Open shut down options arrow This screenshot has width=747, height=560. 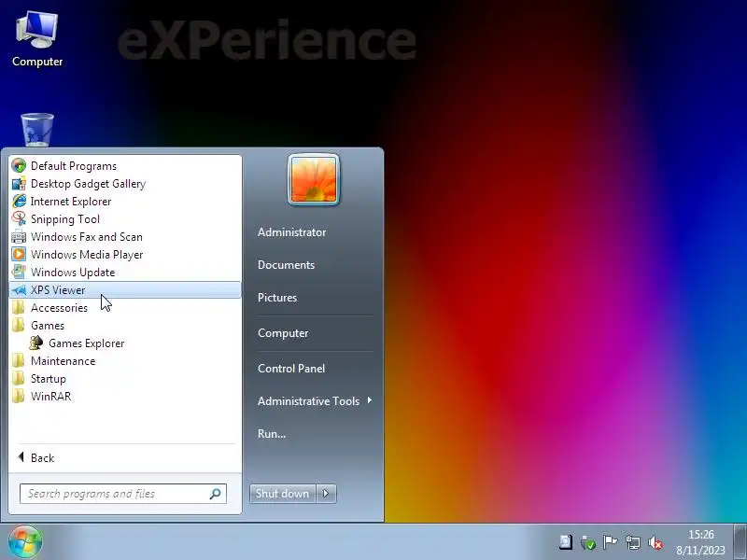coord(326,494)
